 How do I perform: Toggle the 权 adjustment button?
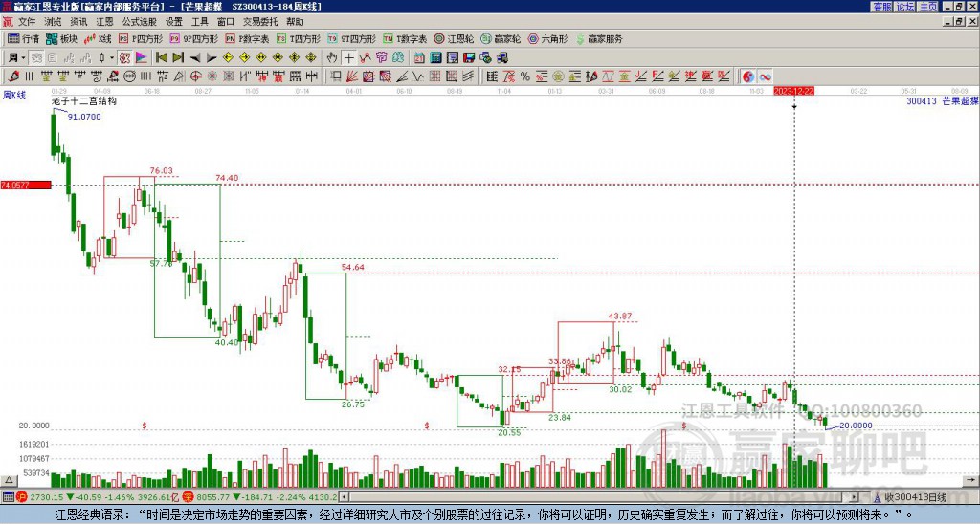click(124, 58)
